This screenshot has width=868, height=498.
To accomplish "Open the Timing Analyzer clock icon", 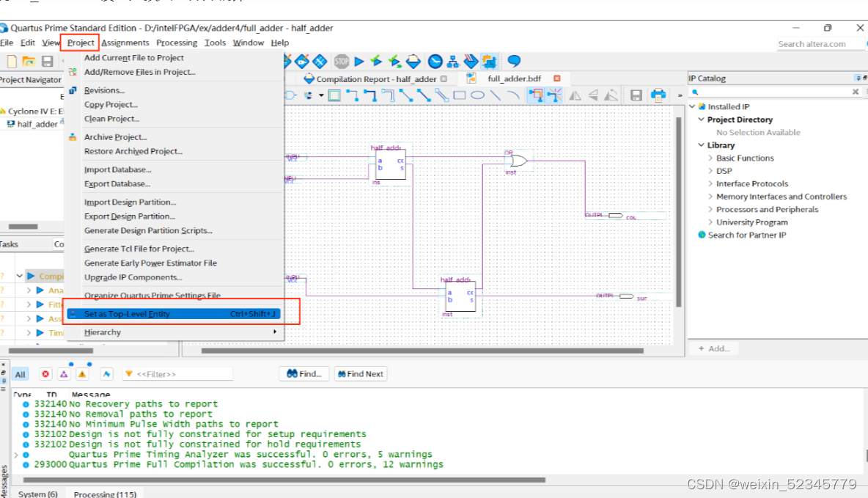I will pyautogui.click(x=435, y=61).
